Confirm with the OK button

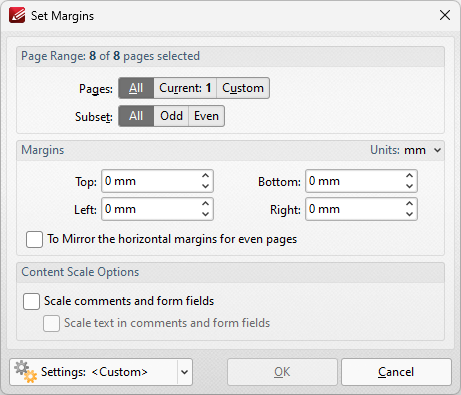(x=282, y=372)
